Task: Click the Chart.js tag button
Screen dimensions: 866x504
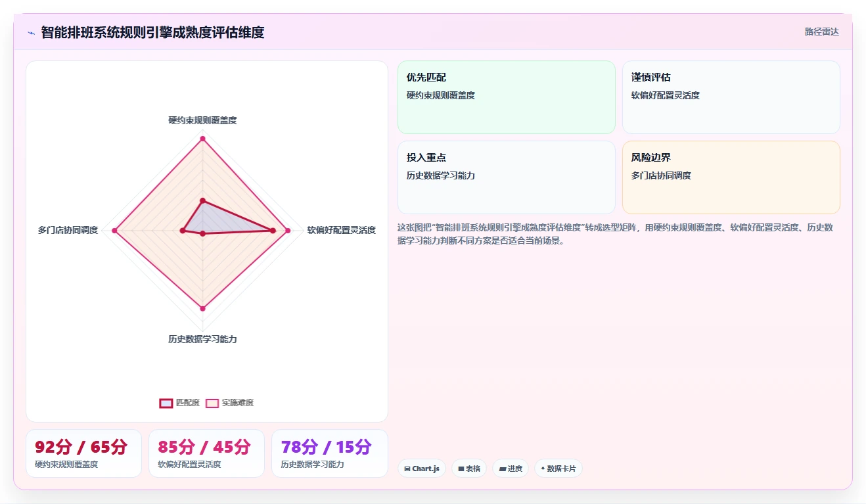Action: pos(422,469)
